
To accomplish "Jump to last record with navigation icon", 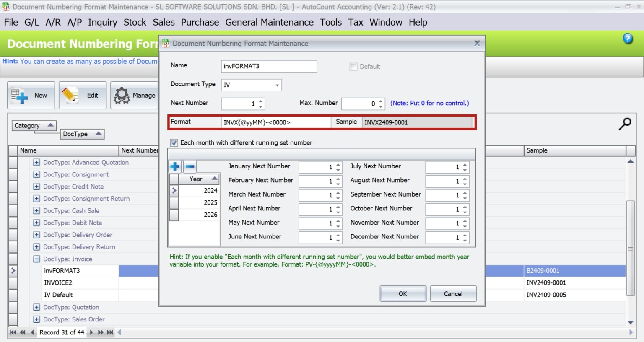I will coord(109,332).
